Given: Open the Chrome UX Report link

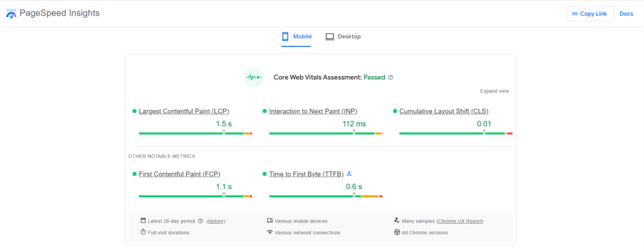Looking at the screenshot, I should click(x=460, y=221).
